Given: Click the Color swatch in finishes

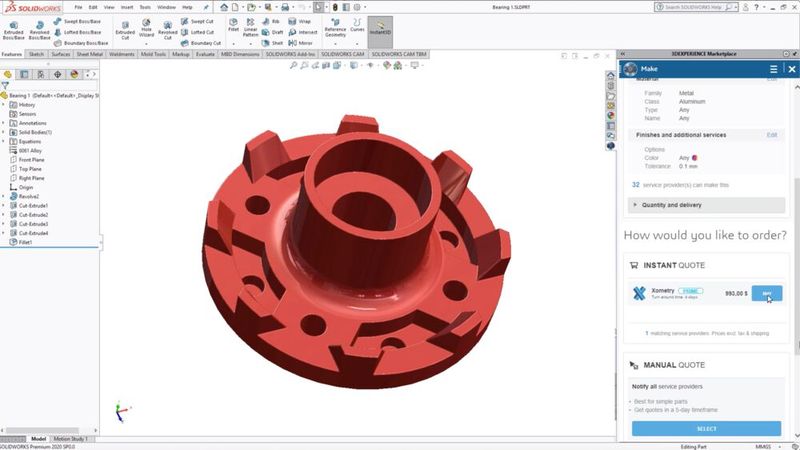Looking at the screenshot, I should 694,157.
